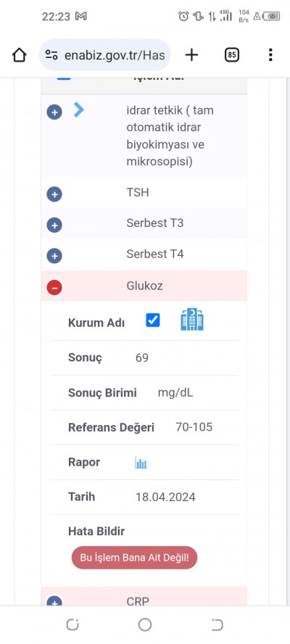Image resolution: width=290 pixels, height=644 pixels.
Task: Tap the new tab plus icon
Action: [191, 54]
